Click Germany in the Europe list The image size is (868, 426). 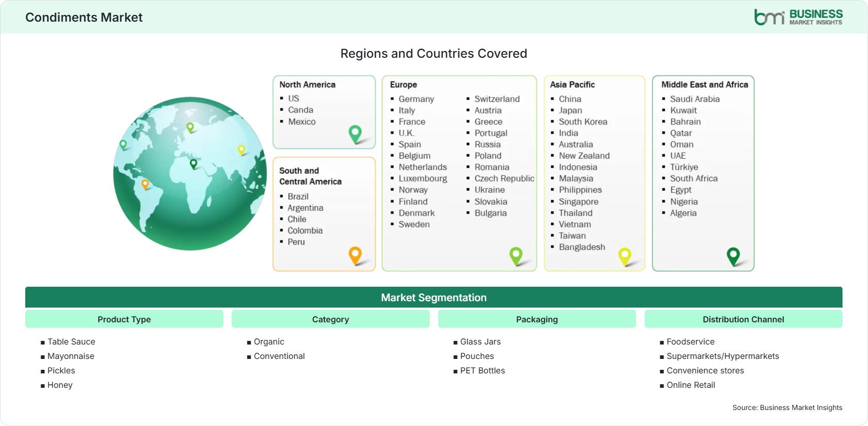[416, 99]
